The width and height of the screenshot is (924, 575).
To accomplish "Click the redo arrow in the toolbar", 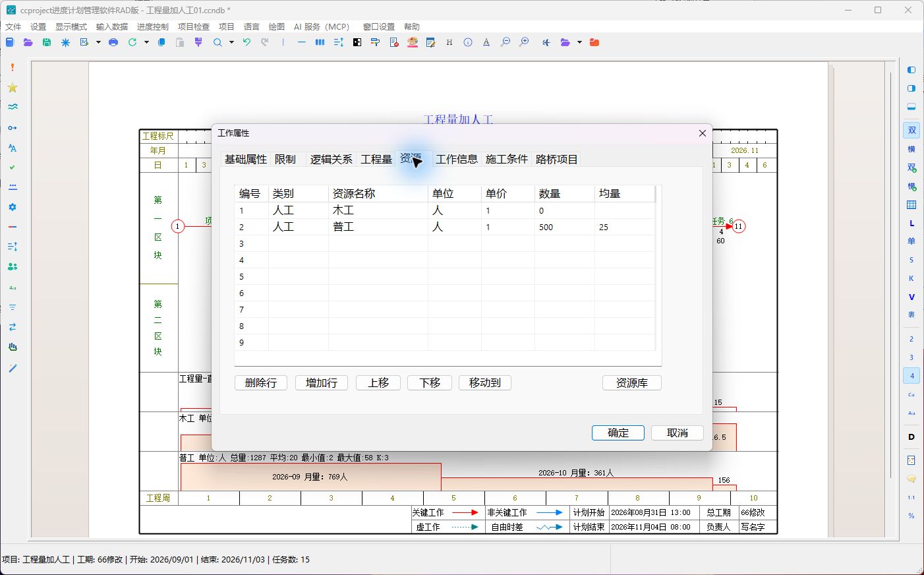I will coord(265,42).
